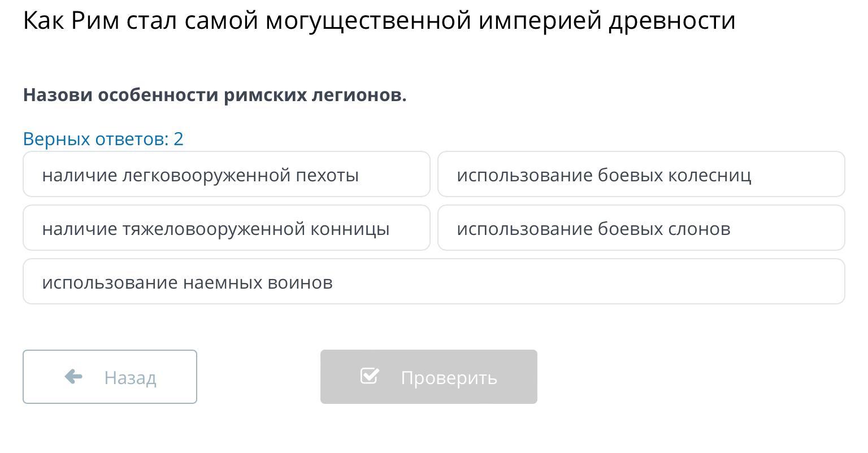This screenshot has width=868, height=453.
Task: Choose the light infantry option text
Action: click(201, 175)
